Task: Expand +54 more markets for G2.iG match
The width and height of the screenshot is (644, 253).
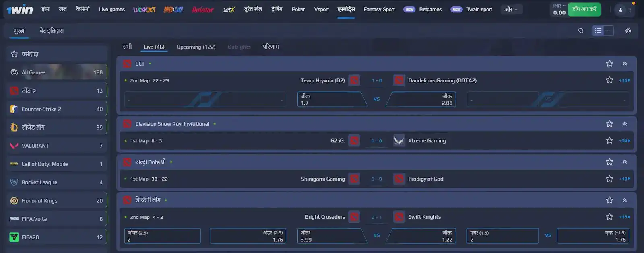Action: (625, 141)
